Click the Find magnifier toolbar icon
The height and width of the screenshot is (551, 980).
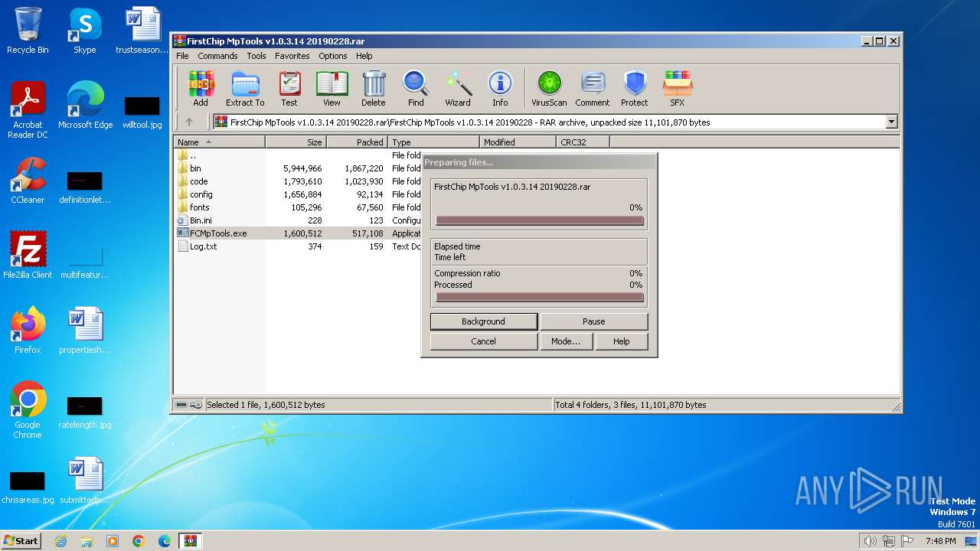point(416,89)
